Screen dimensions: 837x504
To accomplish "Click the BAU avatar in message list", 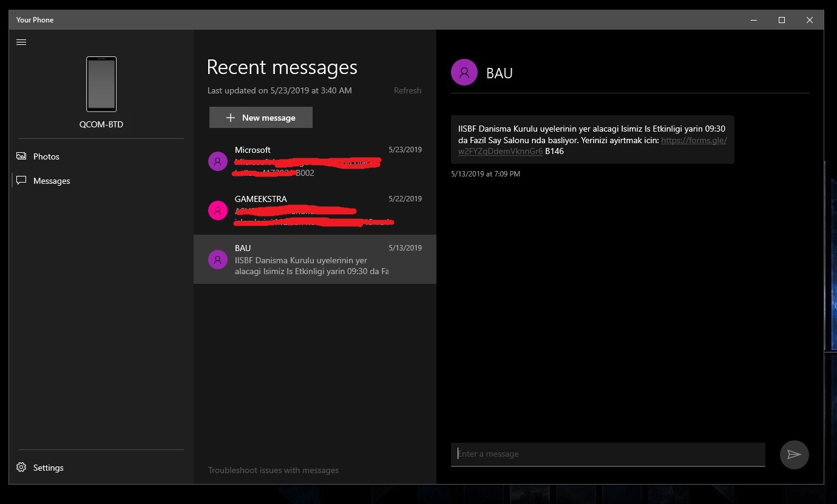I will pyautogui.click(x=218, y=260).
